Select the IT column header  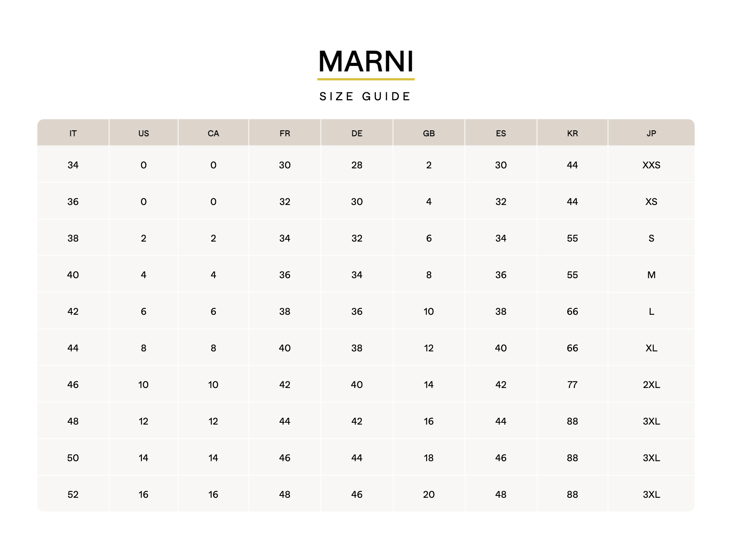[73, 133]
